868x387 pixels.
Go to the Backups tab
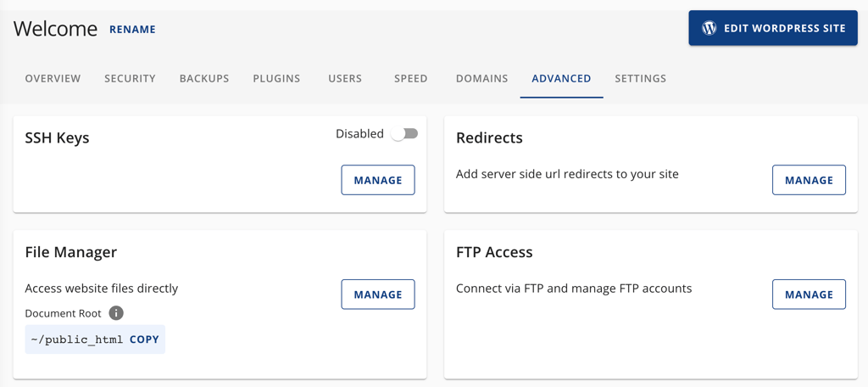coord(204,79)
